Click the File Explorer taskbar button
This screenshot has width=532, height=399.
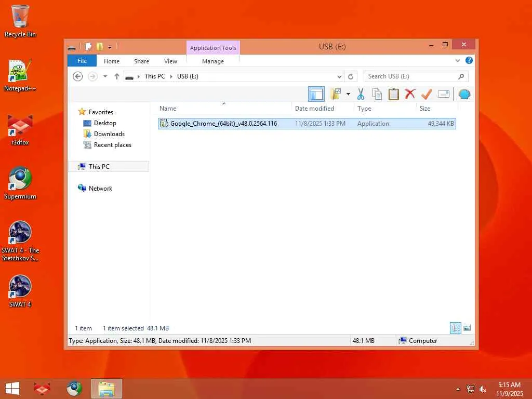point(106,389)
